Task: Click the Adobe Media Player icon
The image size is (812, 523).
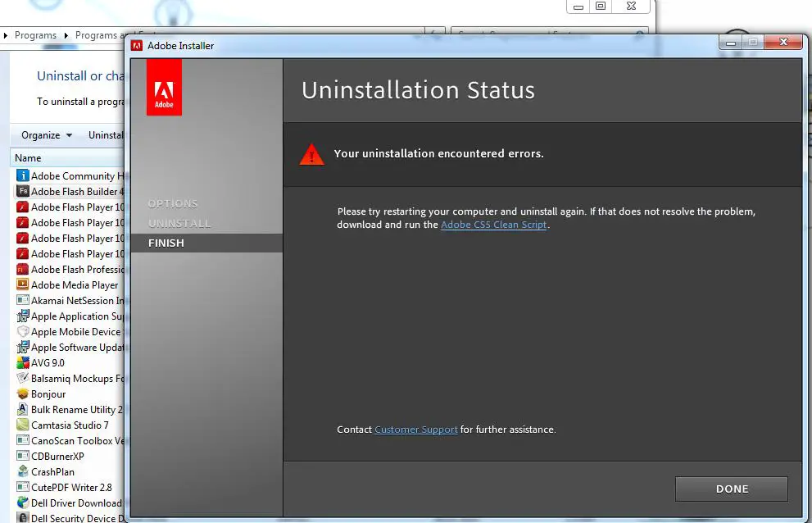Action: 23,285
